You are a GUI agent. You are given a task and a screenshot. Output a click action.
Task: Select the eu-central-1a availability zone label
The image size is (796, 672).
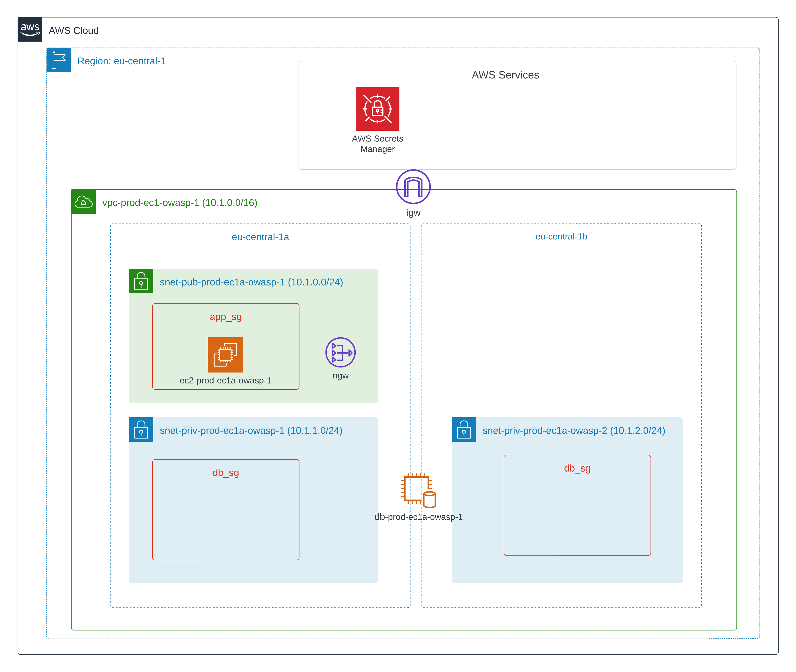pyautogui.click(x=260, y=237)
